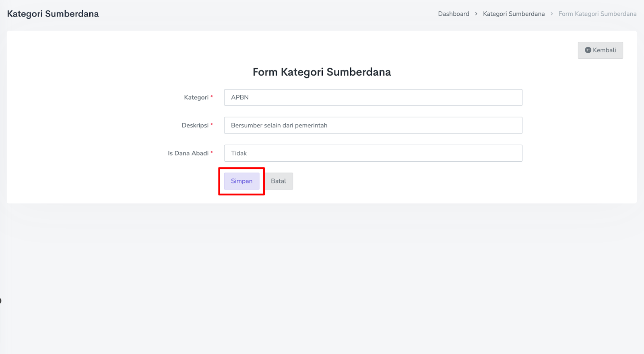Click the required asterisk next to Deskripsi
644x354 pixels.
coord(212,124)
